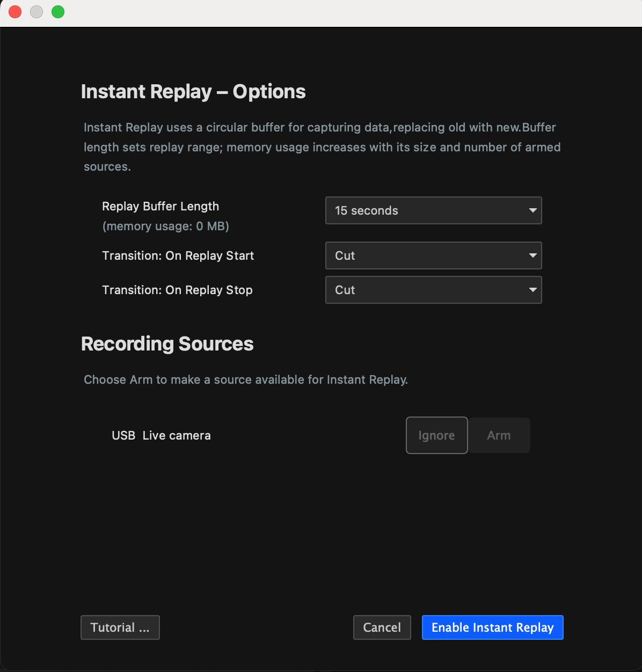
Task: Open the Tutorial
Action: (120, 627)
